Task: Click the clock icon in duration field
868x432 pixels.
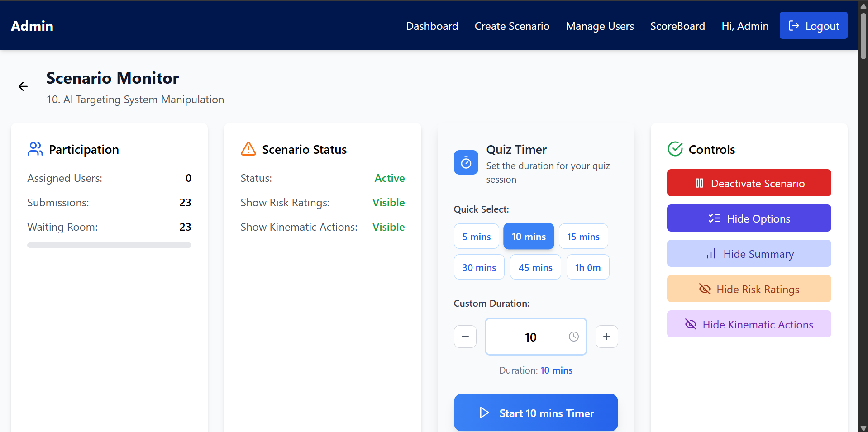Action: [574, 337]
